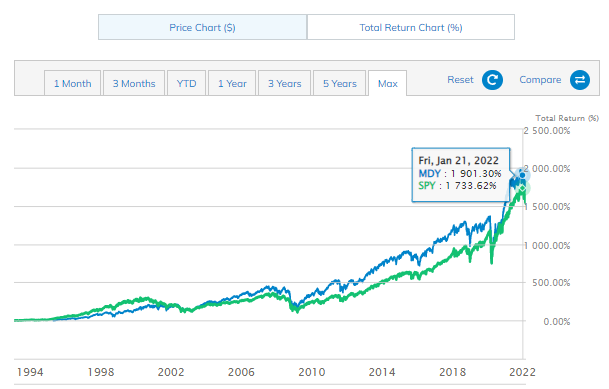609x389 pixels.
Task: Select the 1 Year range tab
Action: point(232,83)
